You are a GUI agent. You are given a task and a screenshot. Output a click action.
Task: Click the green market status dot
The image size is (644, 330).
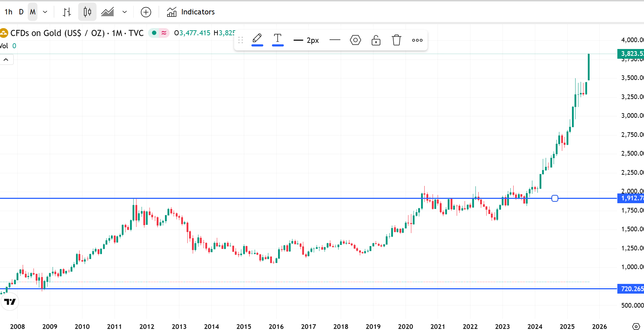tap(154, 33)
